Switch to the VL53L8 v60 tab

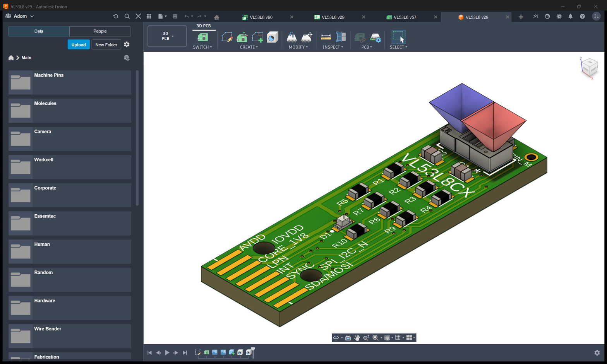pos(261,17)
